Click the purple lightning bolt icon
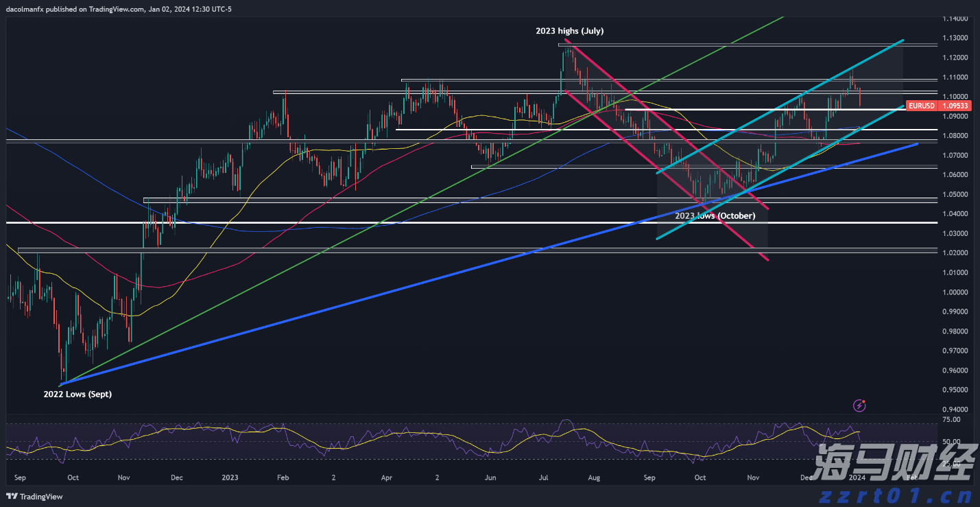The image size is (980, 507). (859, 405)
